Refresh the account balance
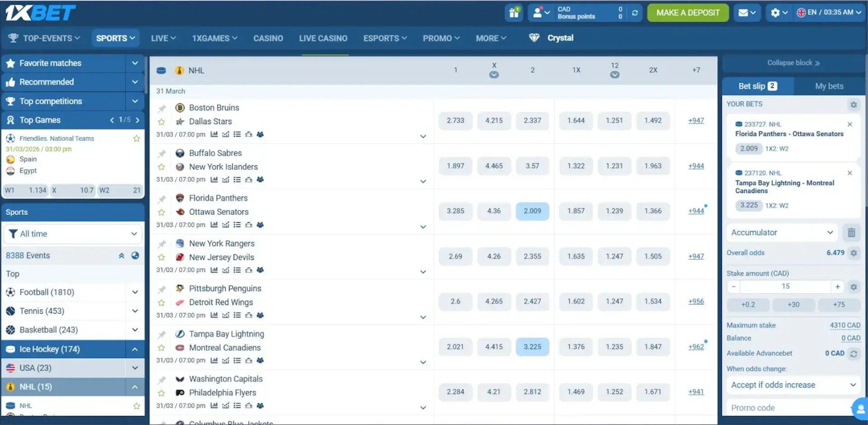The image size is (868, 425). (635, 13)
